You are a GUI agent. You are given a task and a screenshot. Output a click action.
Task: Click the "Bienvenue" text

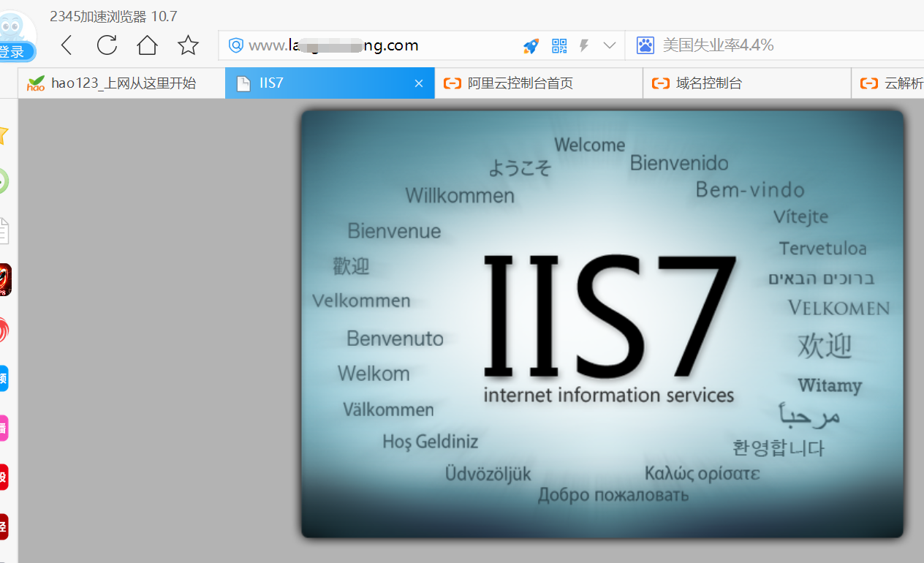point(394,231)
